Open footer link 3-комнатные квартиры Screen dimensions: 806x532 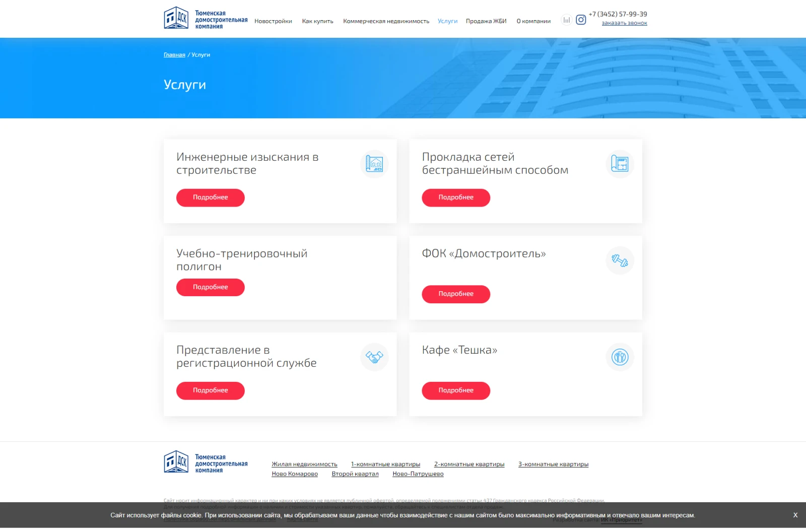click(553, 464)
